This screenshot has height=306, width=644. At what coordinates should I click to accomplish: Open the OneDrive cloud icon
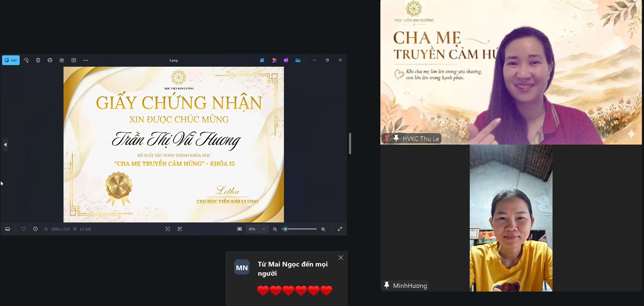pyautogui.click(x=298, y=60)
